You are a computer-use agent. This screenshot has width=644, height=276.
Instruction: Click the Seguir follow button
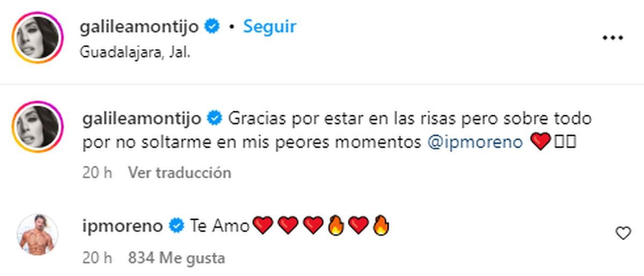pos(269,27)
